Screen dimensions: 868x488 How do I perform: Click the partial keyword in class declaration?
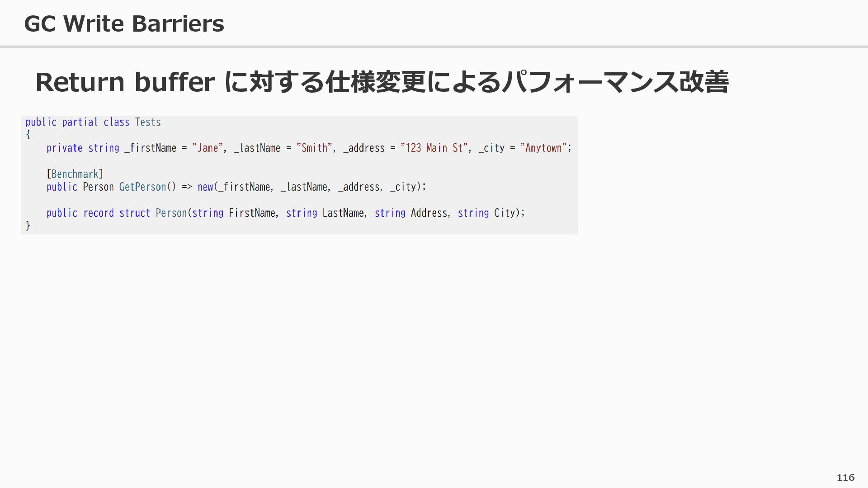80,122
